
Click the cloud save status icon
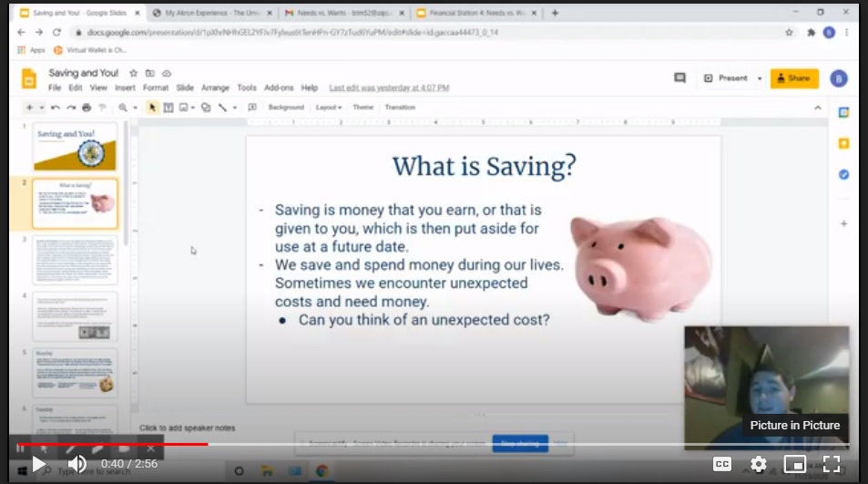pos(167,73)
